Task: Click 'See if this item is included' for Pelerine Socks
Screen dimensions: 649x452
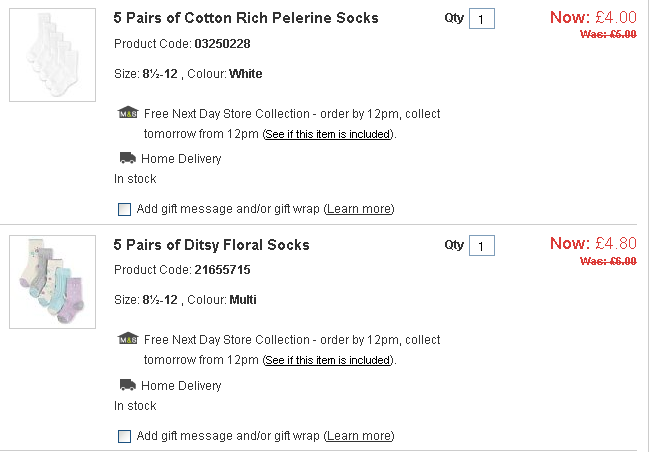Action: [328, 134]
